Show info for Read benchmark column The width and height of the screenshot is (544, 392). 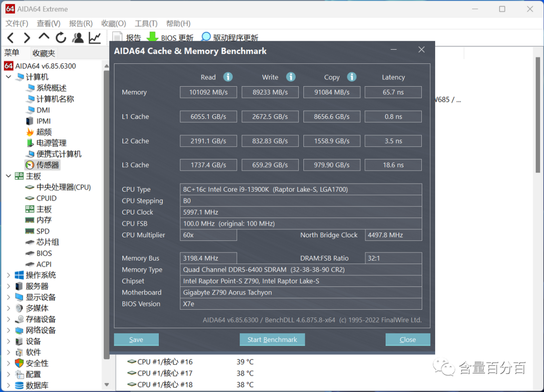(228, 77)
